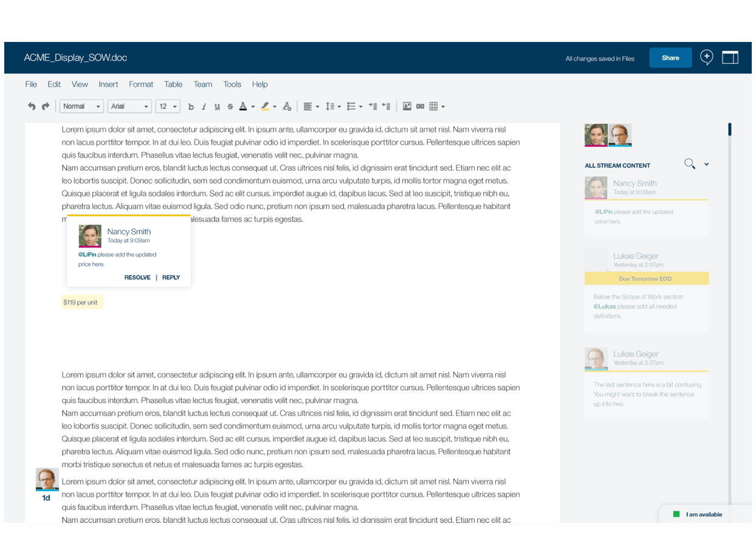Click RESOLVE on Nancy Smith's comment
This screenshot has height=535, width=756.
(137, 277)
